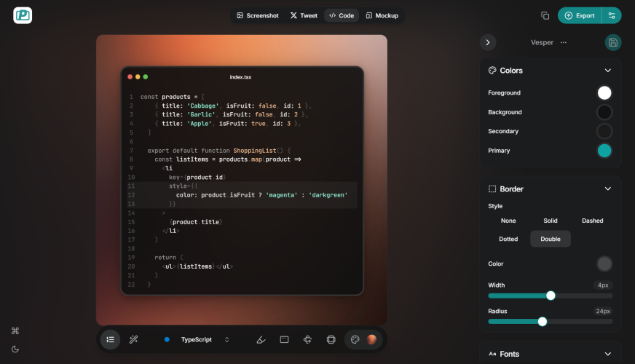Open the Mockup tab
Image resolution: width=635 pixels, height=364 pixels.
[x=382, y=15]
